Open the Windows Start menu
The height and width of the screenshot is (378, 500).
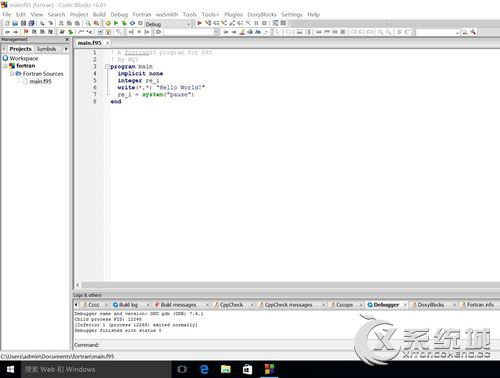point(10,369)
